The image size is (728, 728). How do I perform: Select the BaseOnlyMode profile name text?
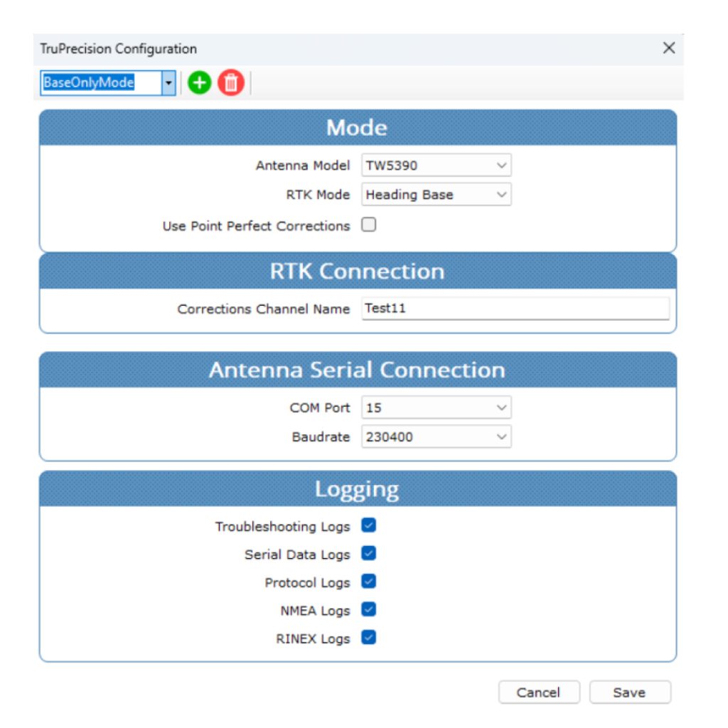click(89, 83)
